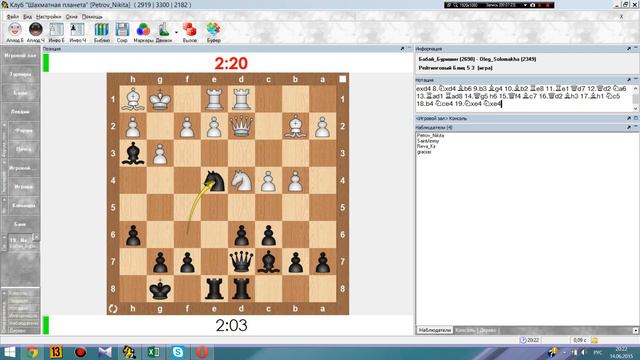Viewport: 640px width, 360px height.
Task: Click the folder icon in status bar
Action: point(595,340)
